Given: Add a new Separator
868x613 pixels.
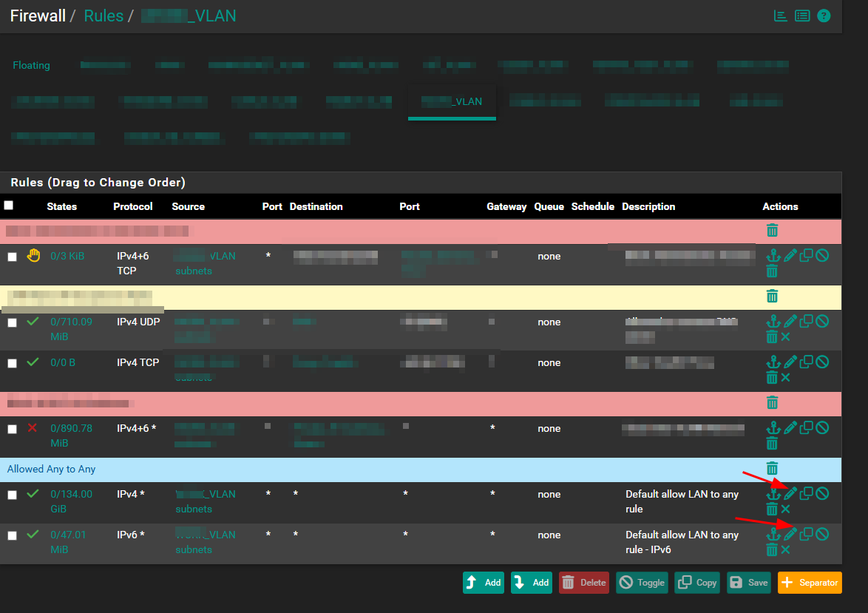Looking at the screenshot, I should coord(810,583).
